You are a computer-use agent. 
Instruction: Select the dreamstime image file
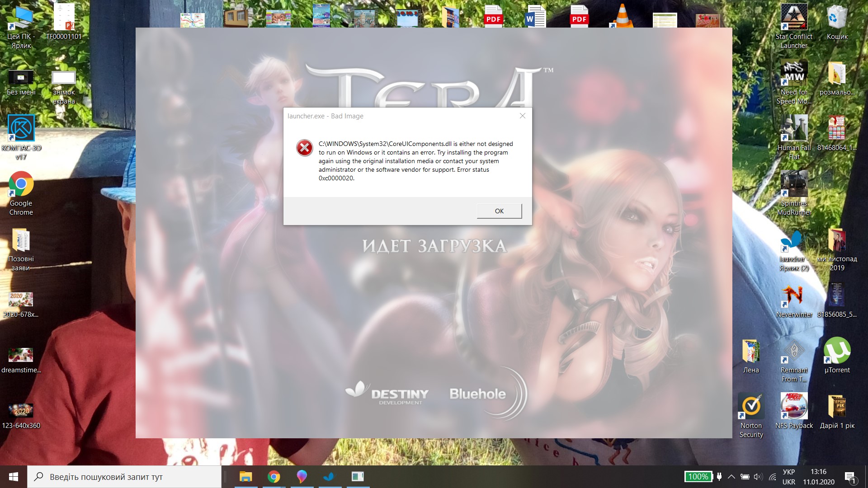point(21,360)
